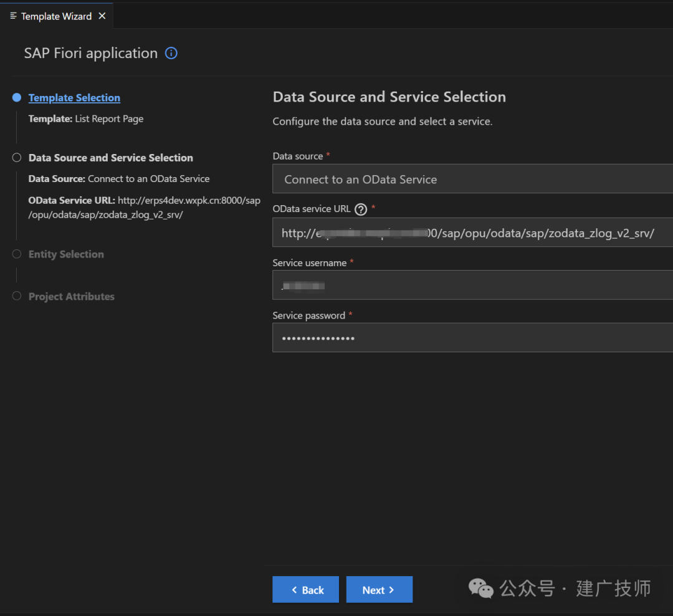Select the Project Attributes step circle
The width and height of the screenshot is (673, 616).
[17, 296]
